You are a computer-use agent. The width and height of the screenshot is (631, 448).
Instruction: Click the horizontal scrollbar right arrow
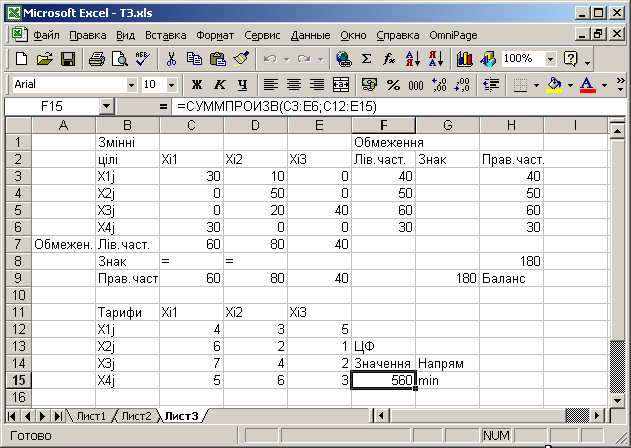[x=597, y=416]
